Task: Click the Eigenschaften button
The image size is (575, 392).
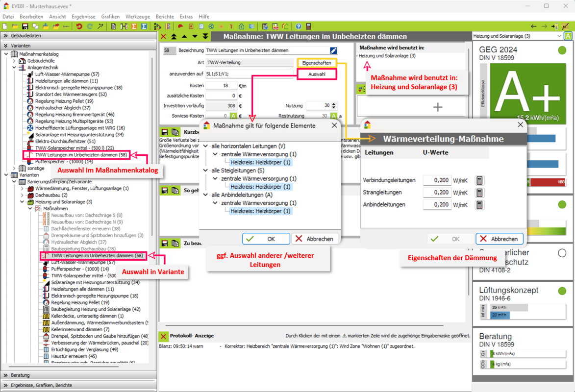Action: pos(317,63)
